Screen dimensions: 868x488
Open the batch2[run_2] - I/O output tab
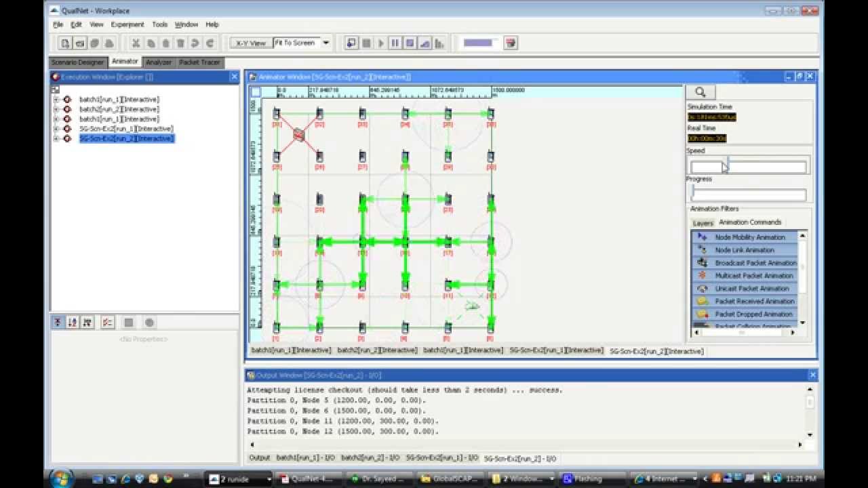click(370, 458)
